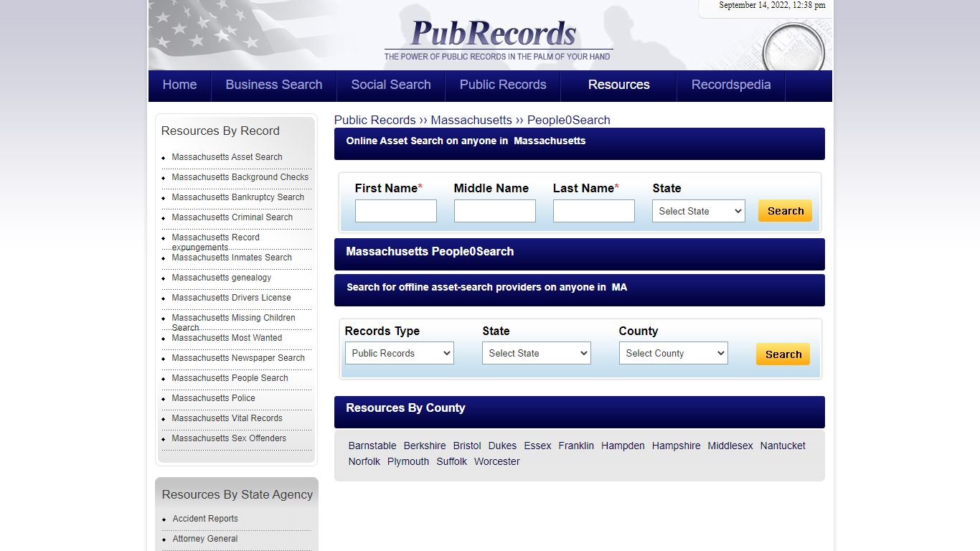Select Barnstable county
The image size is (980, 551).
tap(372, 446)
